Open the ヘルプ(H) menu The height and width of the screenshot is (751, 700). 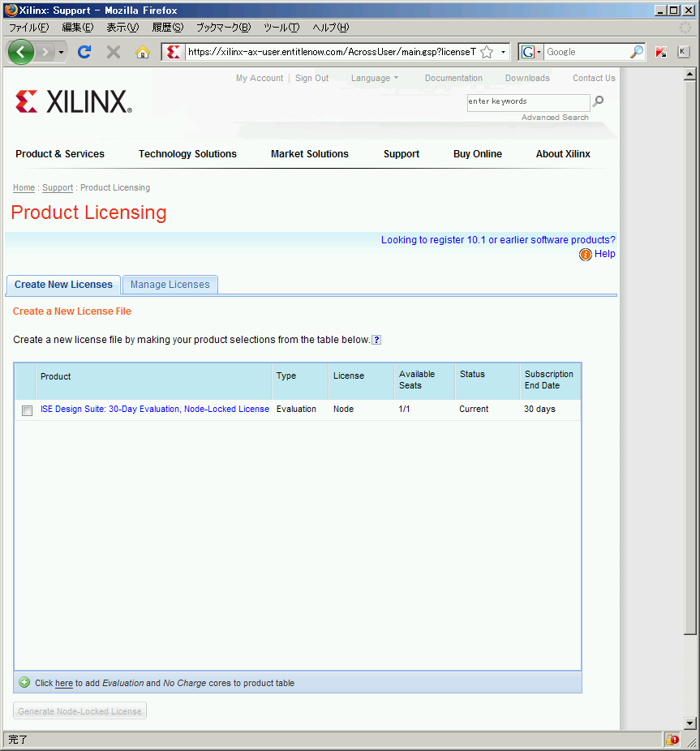[331, 28]
